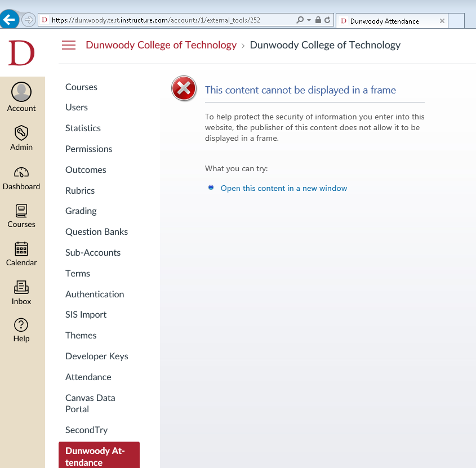Open Question Banks in the admin menu
This screenshot has height=468, width=476.
[96, 231]
